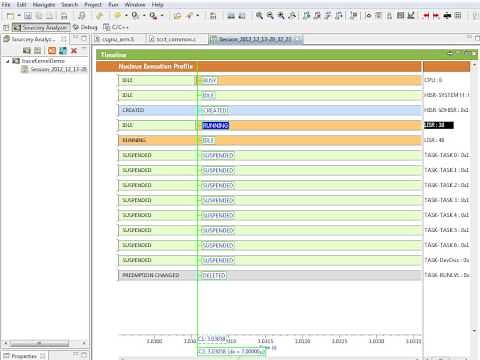Switch to the C/C++ perspective
The width and height of the screenshot is (480, 360).
116,27
